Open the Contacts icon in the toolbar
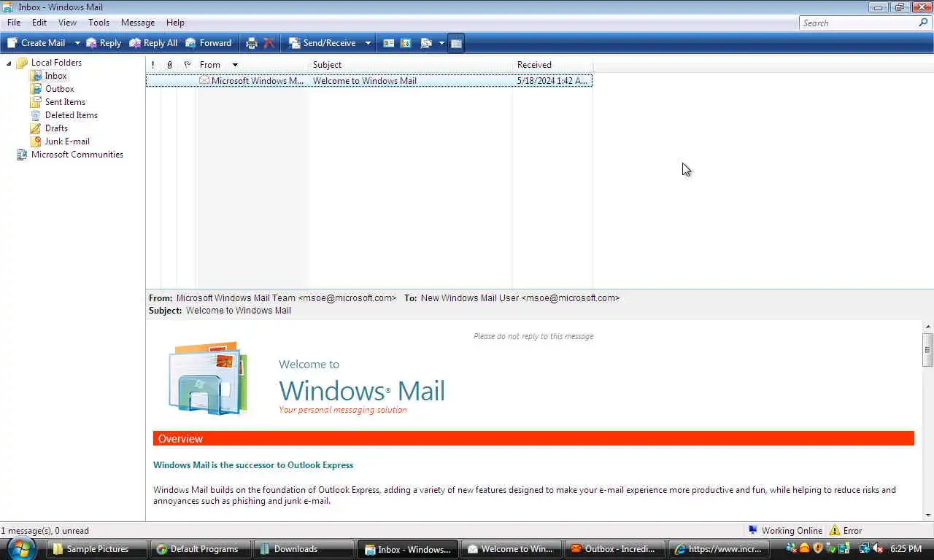The height and width of the screenshot is (560, 934). 388,43
